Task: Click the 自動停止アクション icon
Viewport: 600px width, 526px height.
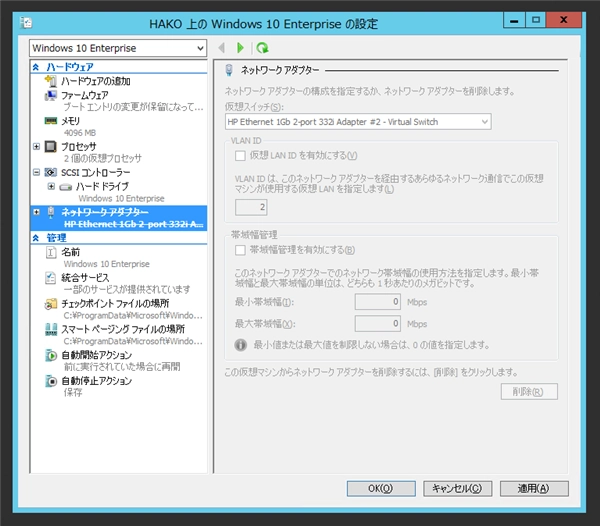Action: (x=51, y=381)
